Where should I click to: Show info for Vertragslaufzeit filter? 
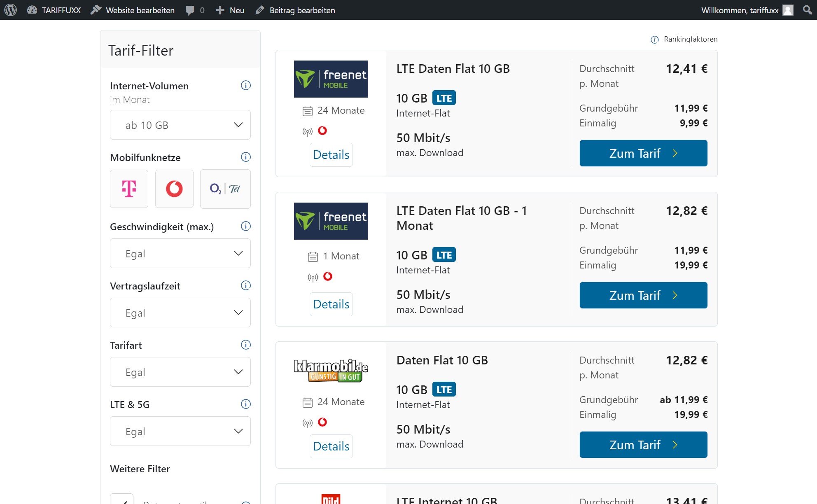246,285
